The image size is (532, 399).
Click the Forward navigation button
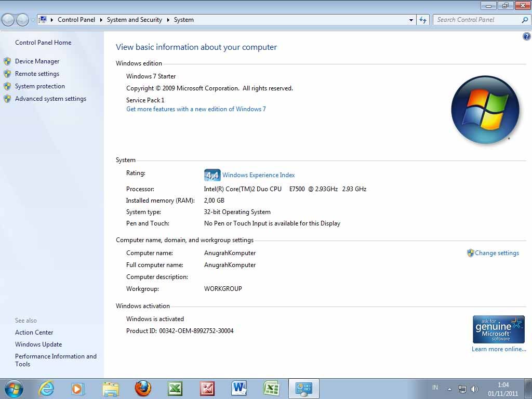tap(22, 20)
